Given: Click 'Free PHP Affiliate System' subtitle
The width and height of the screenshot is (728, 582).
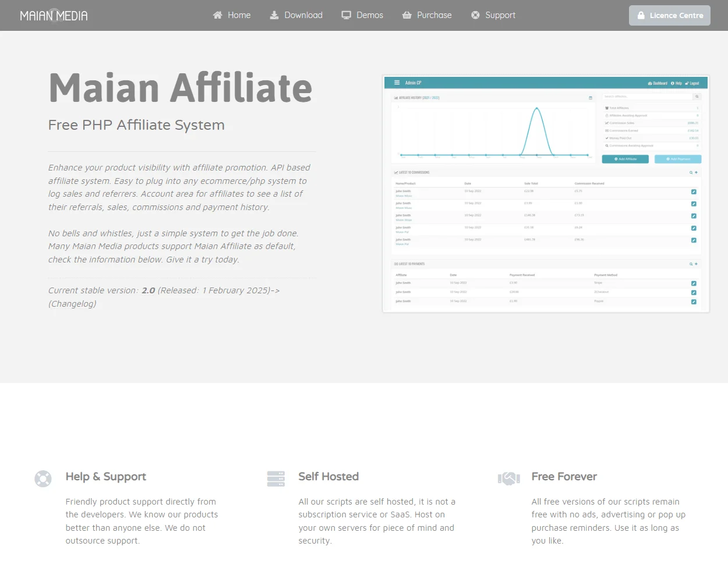Looking at the screenshot, I should (x=136, y=125).
